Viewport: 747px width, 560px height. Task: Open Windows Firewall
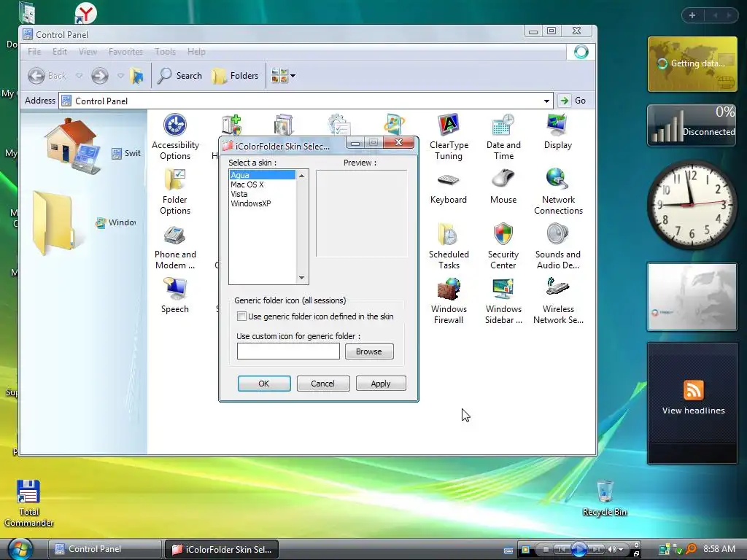tap(449, 301)
